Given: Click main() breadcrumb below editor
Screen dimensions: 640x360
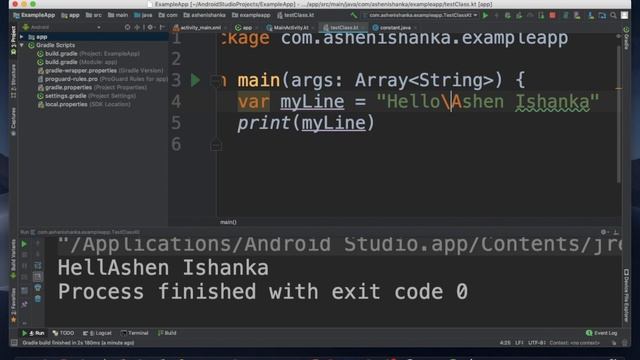Looking at the screenshot, I should (228, 222).
